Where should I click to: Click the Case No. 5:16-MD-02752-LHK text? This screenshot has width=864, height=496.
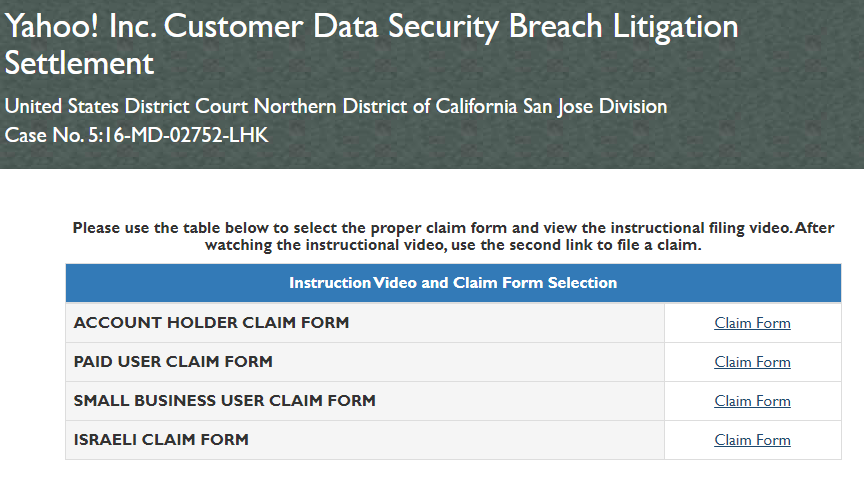[136, 135]
